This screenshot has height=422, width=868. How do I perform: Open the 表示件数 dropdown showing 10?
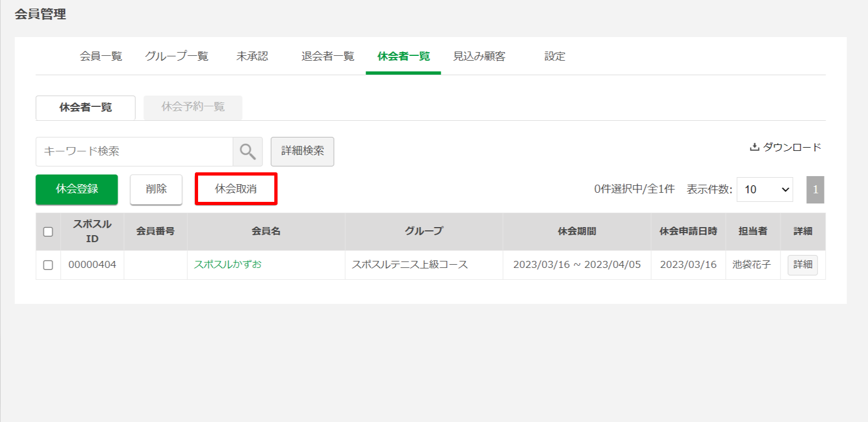[765, 190]
